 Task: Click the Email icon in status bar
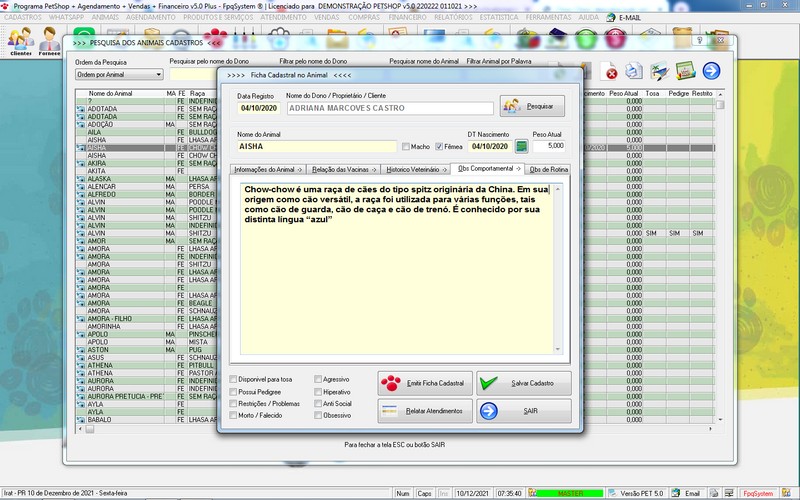click(676, 493)
